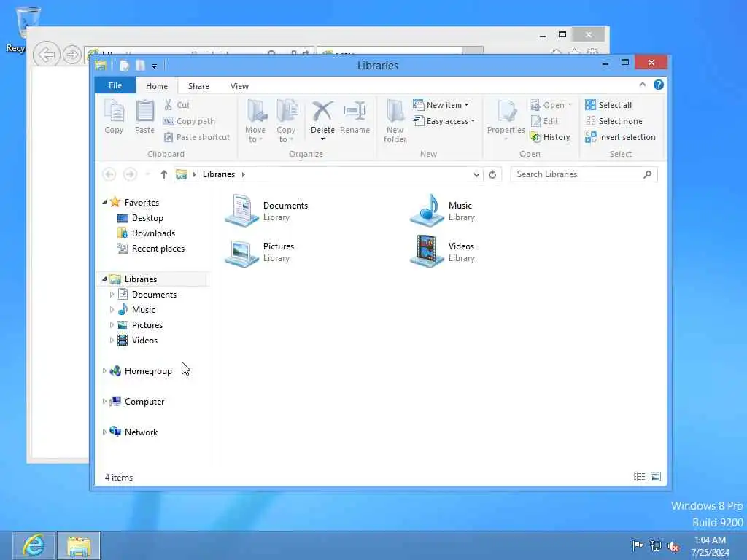Viewport: 747px width, 560px height.
Task: Open the Easy access dropdown
Action: (444, 121)
